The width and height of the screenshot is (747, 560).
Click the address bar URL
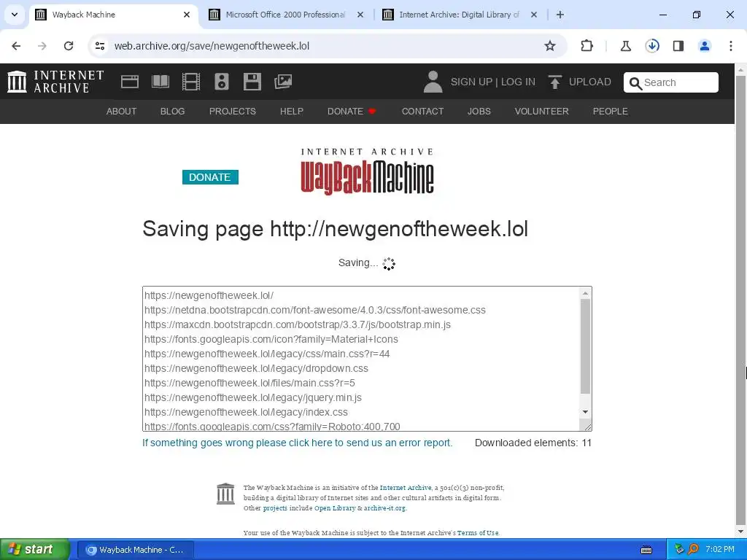pyautogui.click(x=212, y=46)
